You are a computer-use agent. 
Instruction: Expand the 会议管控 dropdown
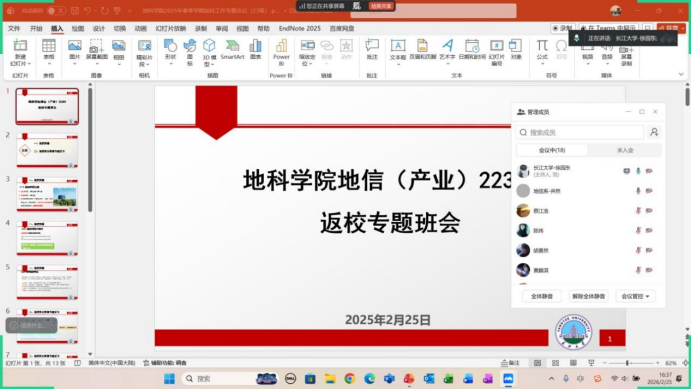635,296
